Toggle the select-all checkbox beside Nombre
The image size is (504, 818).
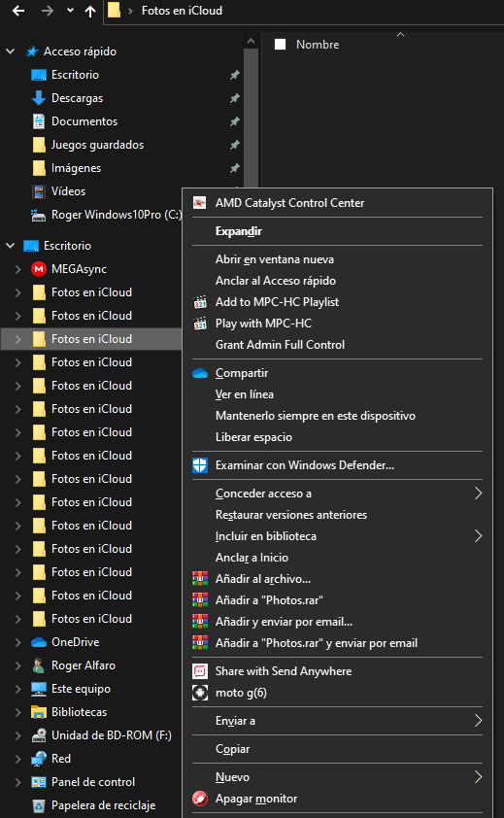tap(281, 45)
